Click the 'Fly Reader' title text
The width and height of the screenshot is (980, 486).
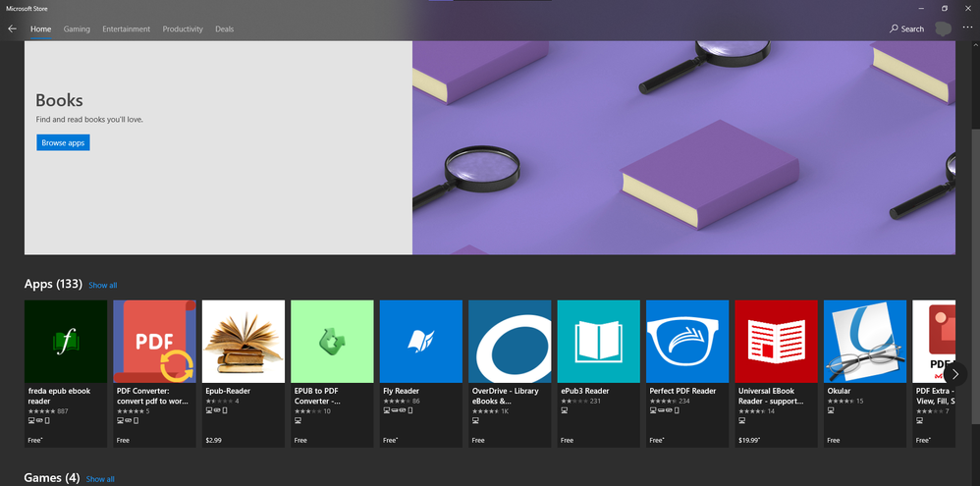pos(401,391)
